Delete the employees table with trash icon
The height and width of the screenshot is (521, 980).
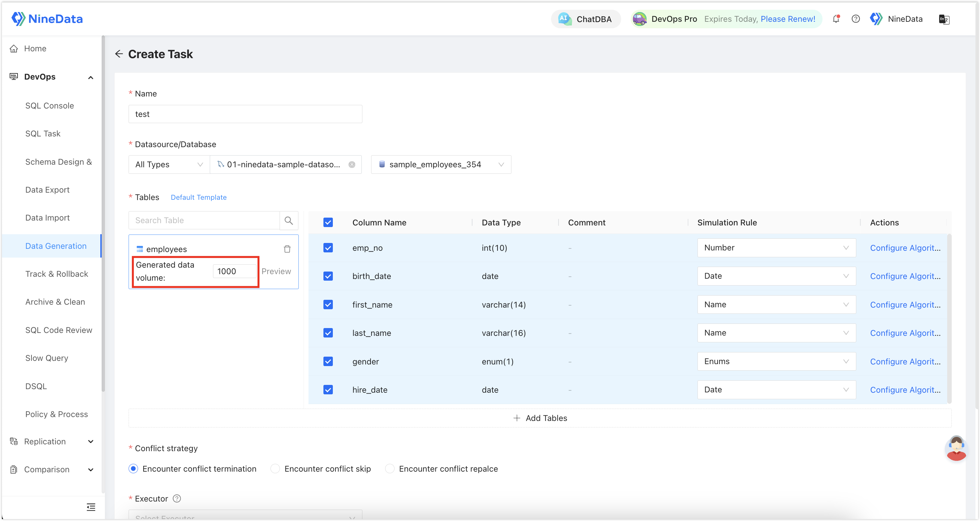287,249
